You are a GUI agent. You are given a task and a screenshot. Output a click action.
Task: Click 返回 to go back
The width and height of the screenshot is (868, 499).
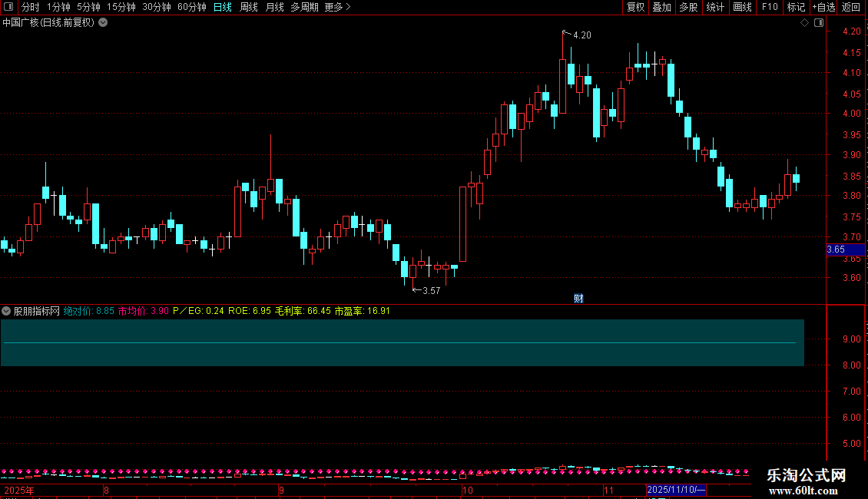pos(851,7)
